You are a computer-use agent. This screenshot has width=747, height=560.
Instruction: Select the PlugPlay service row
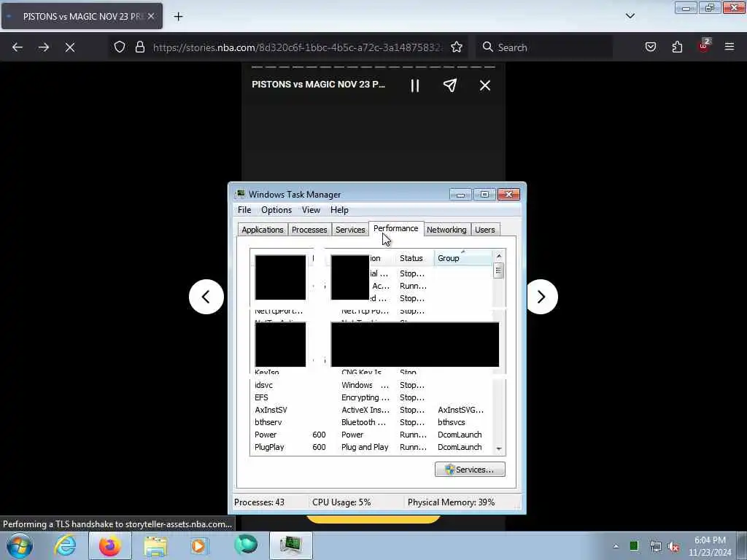371,447
